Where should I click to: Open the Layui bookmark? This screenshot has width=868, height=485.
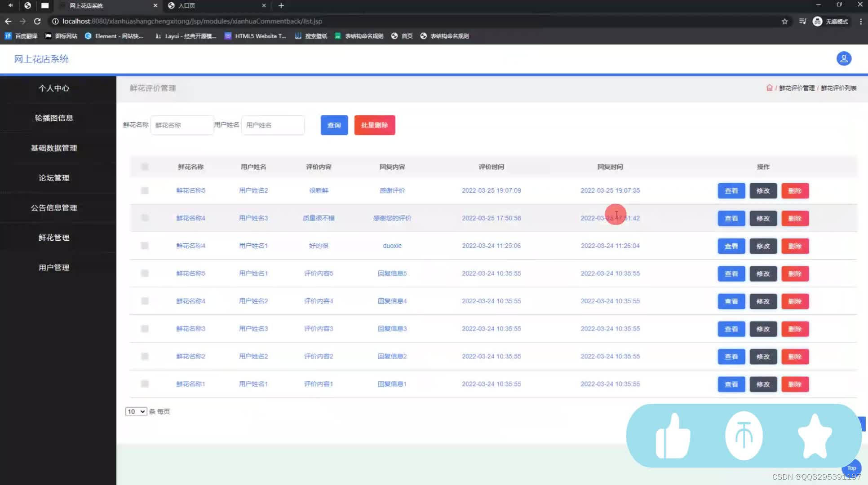point(186,36)
